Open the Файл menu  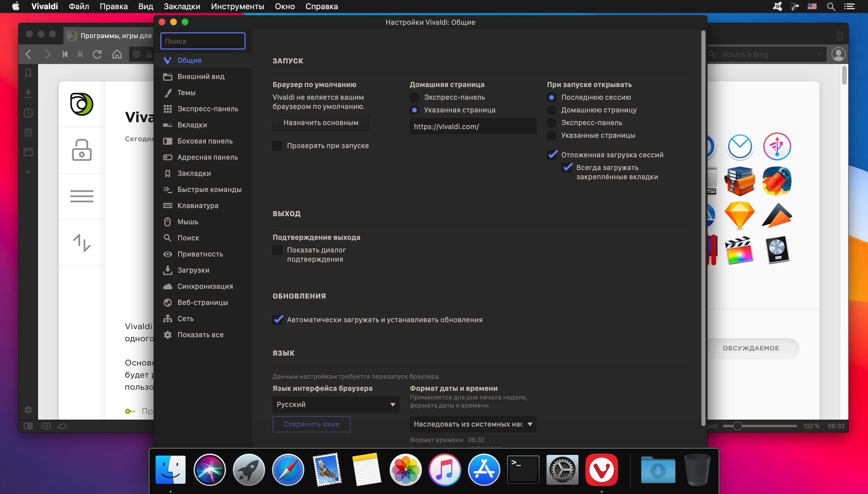(x=79, y=6)
